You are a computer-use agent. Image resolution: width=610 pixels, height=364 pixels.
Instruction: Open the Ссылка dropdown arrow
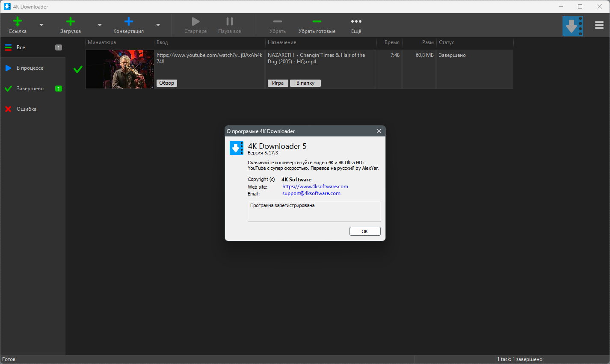tap(41, 25)
